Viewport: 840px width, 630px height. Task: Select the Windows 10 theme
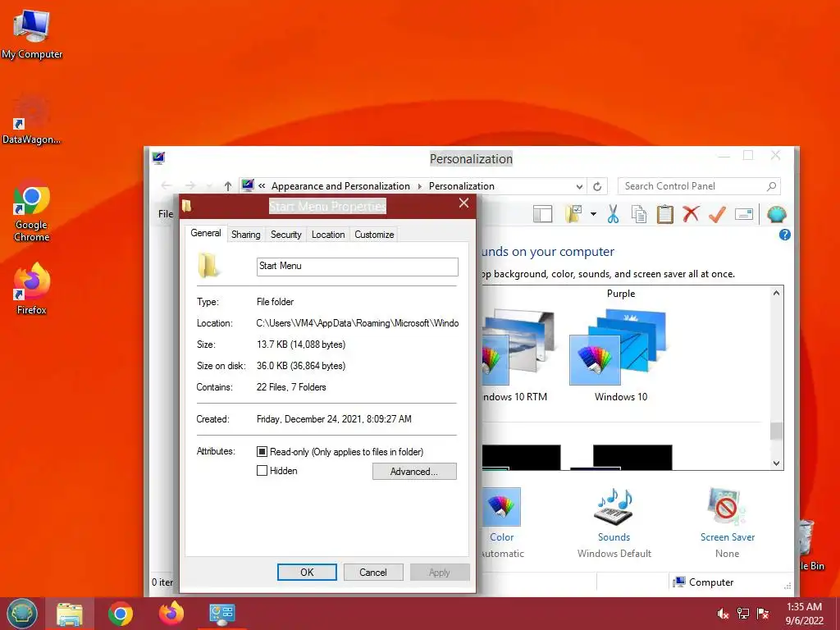point(621,356)
